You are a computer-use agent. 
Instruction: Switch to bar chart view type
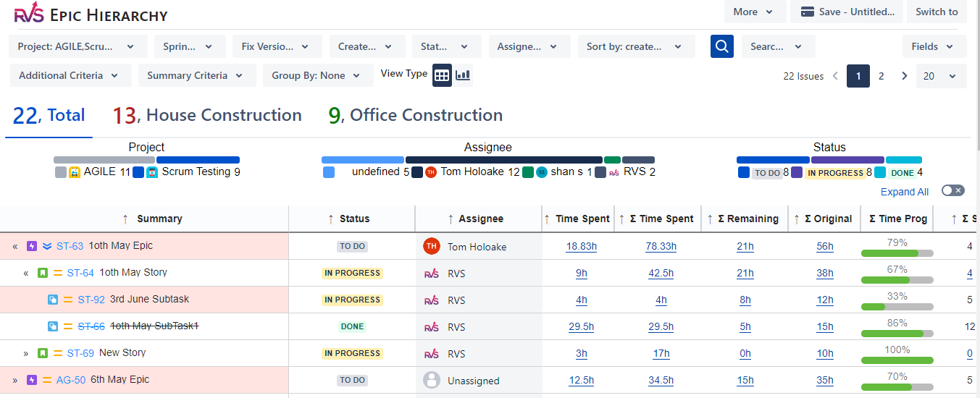463,75
